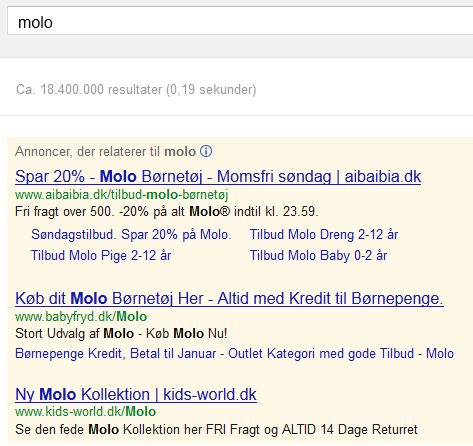Open Spar 20% Molo Børnetøj aibaibia.dk ad
Image resolution: width=473 pixels, height=446 pixels.
pos(218,176)
